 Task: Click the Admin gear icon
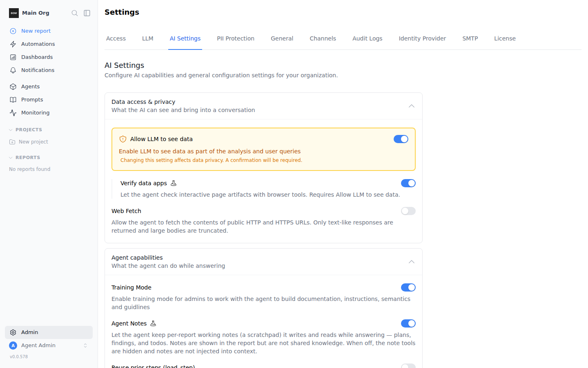[x=13, y=332]
